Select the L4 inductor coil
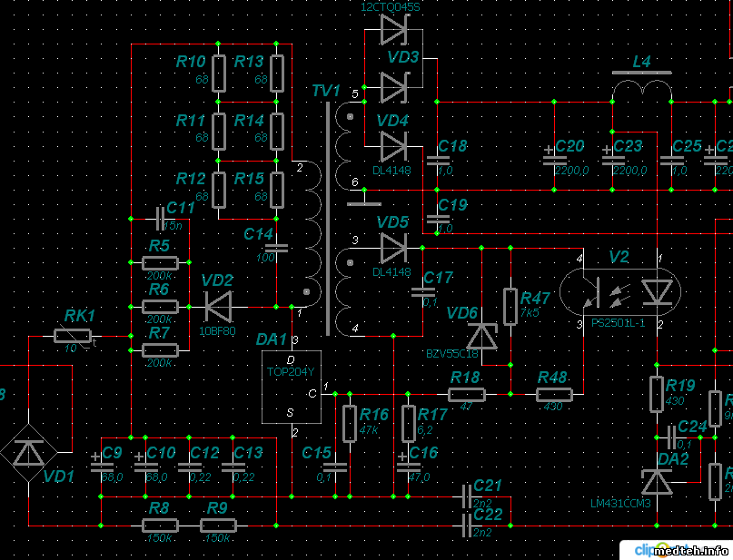The width and height of the screenshot is (733, 560). [642, 90]
